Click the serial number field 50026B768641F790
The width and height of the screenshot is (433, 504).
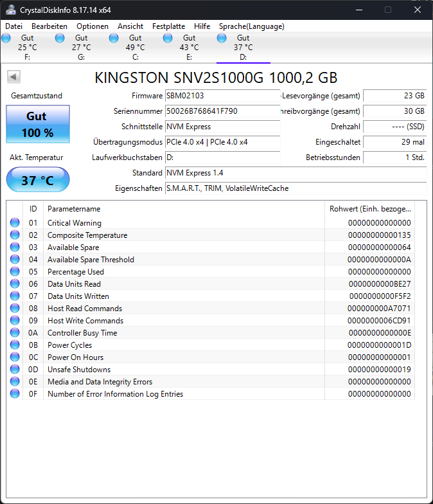coord(222,111)
